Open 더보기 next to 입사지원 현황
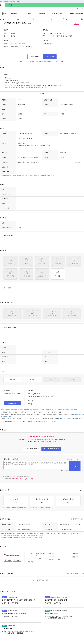The image size is (84, 644). pyautogui.click(x=81, y=490)
